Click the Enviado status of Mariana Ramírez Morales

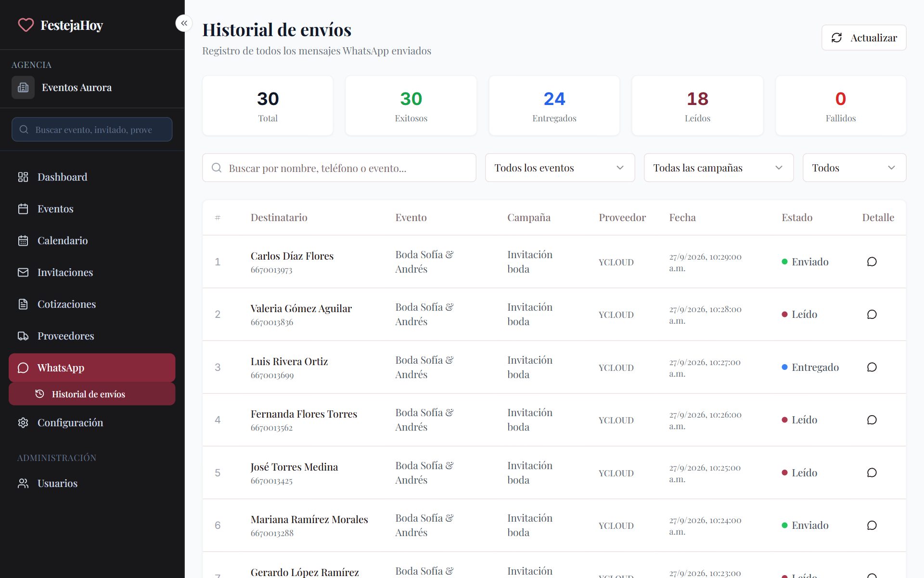805,525
